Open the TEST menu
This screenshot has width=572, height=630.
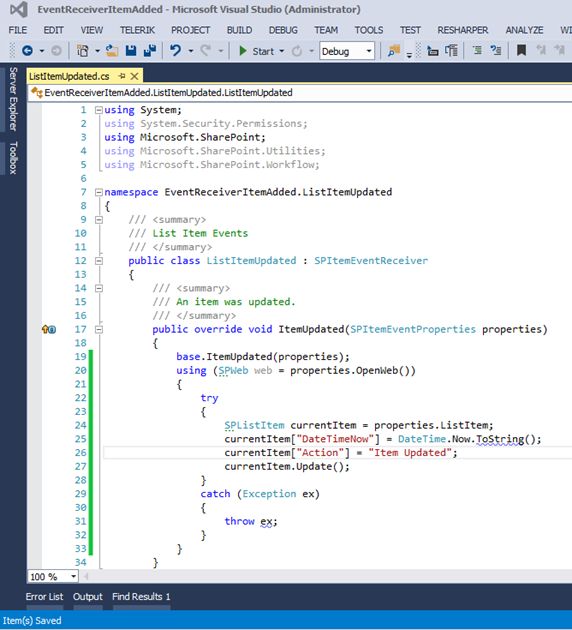[410, 30]
